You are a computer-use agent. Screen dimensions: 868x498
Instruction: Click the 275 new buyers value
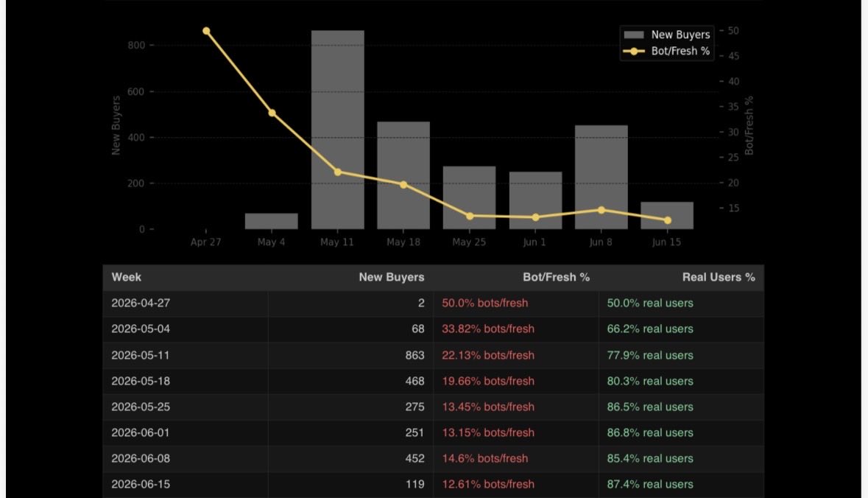click(x=414, y=407)
